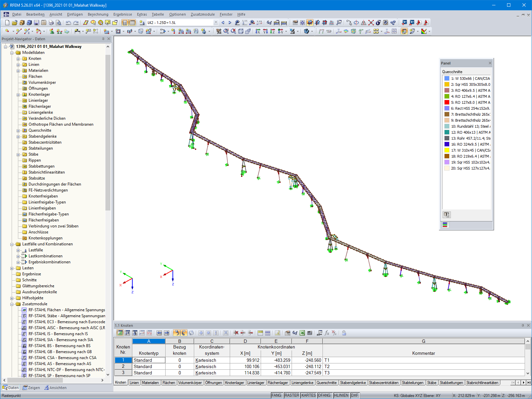Open the calculator icon above the table

(x=310, y=333)
